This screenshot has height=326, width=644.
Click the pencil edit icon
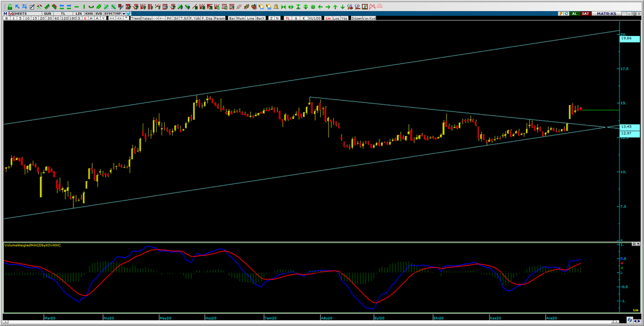pyautogui.click(x=32, y=7)
